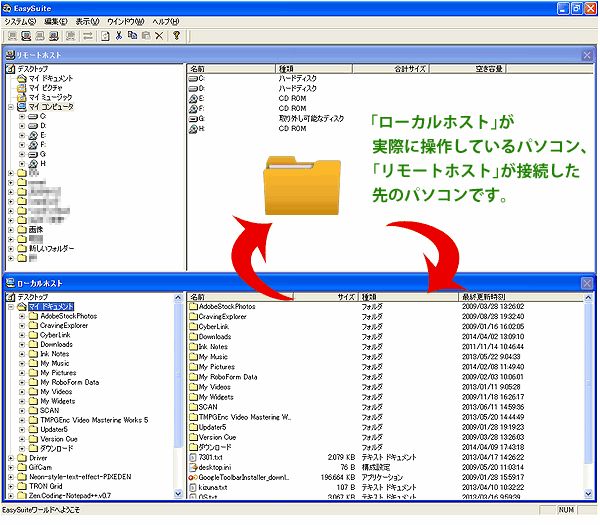
Task: Click the transfer arrows toolbar icon
Action: pyautogui.click(x=87, y=35)
